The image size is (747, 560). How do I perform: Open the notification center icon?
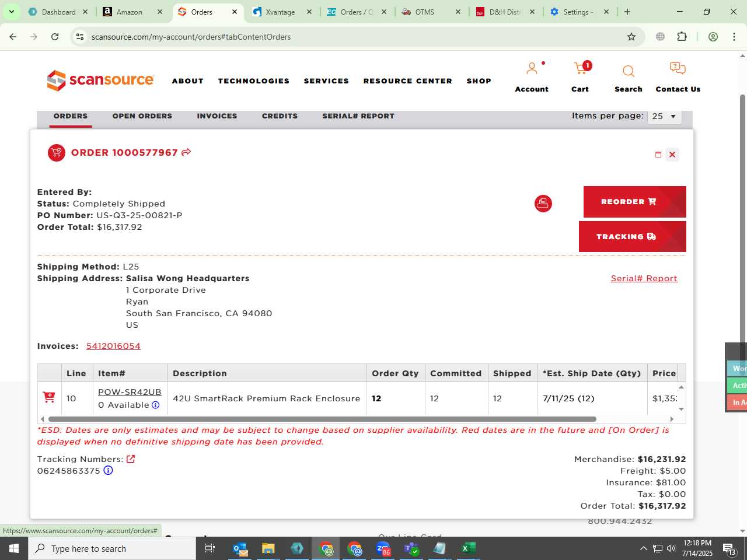729,549
